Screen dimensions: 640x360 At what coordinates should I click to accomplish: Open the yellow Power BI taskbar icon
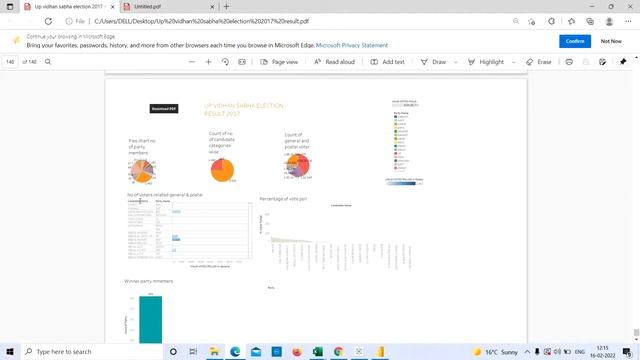click(380, 351)
